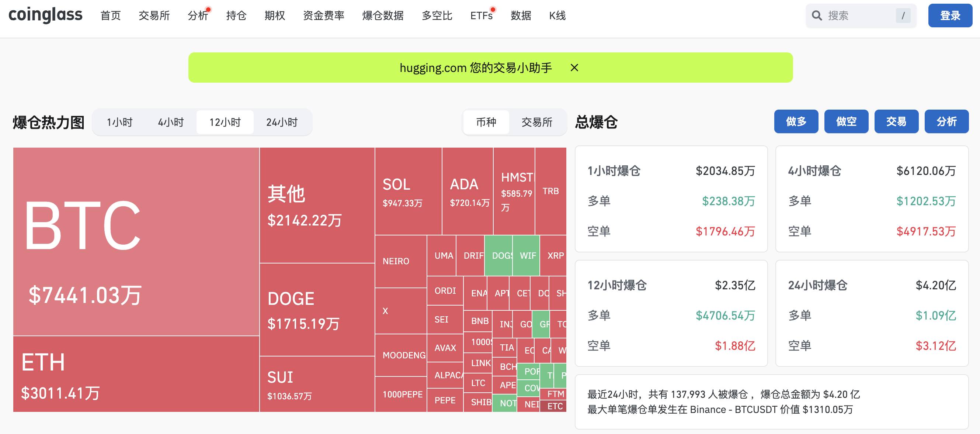Select the 24小时 time range

(282, 122)
